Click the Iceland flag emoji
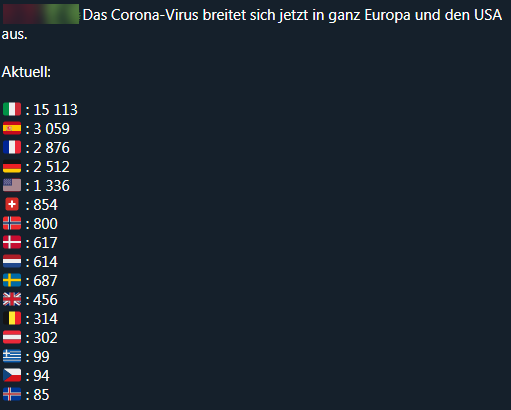Screen dimensions: 511x410 12,394
